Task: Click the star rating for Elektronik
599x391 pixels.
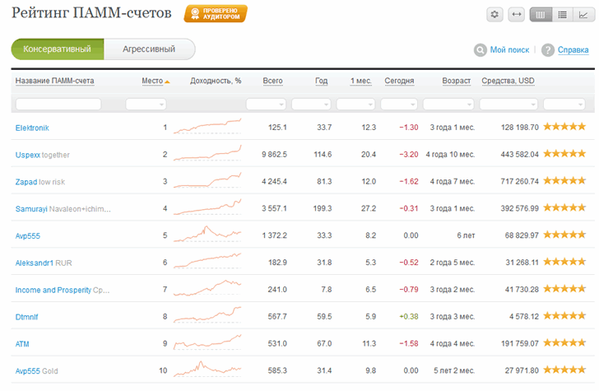Action: coord(564,127)
